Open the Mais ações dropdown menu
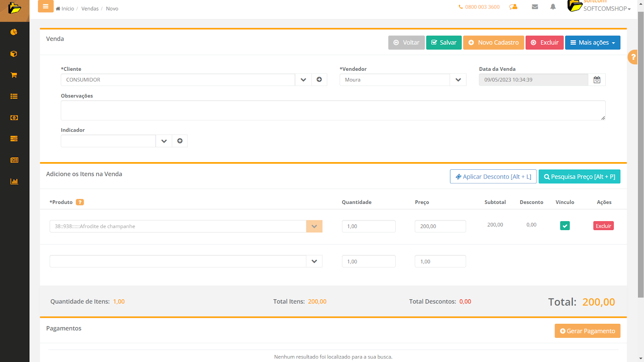 tap(592, 43)
